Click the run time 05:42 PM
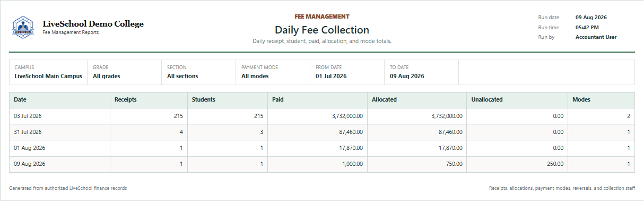Image resolution: width=644 pixels, height=201 pixels. pyautogui.click(x=587, y=27)
